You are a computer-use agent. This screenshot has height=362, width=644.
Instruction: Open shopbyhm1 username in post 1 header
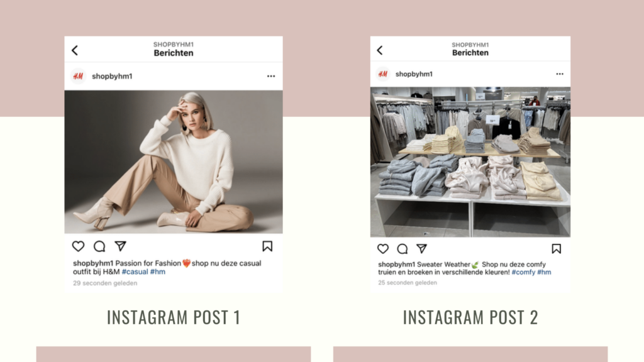coord(112,76)
